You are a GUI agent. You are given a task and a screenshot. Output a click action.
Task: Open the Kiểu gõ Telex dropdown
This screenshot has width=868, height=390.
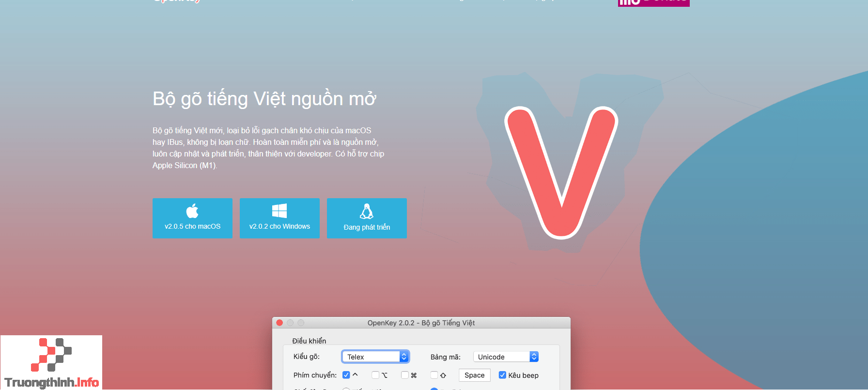(375, 357)
